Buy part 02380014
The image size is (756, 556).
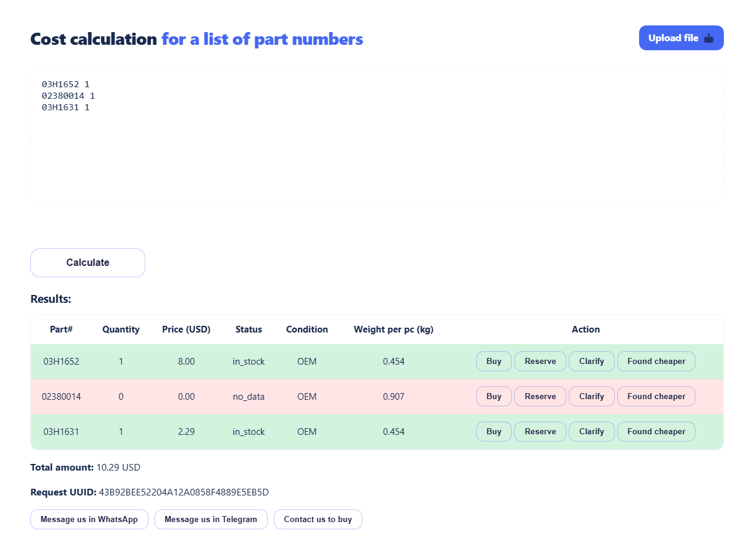494,397
